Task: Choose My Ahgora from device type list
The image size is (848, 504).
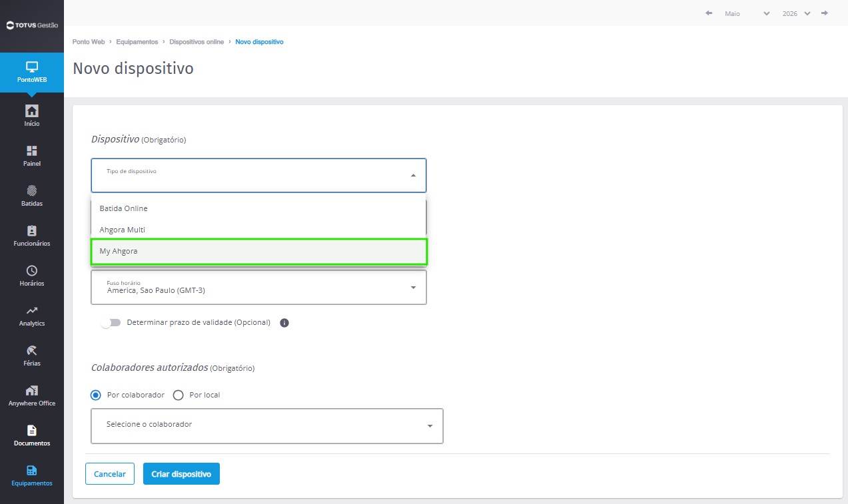Action: (258, 251)
